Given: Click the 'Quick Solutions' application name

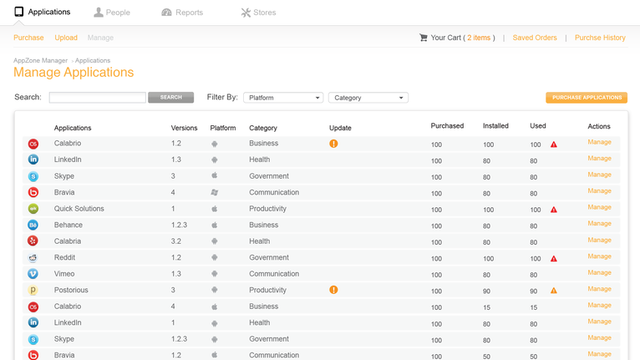Looking at the screenshot, I should [x=79, y=209].
